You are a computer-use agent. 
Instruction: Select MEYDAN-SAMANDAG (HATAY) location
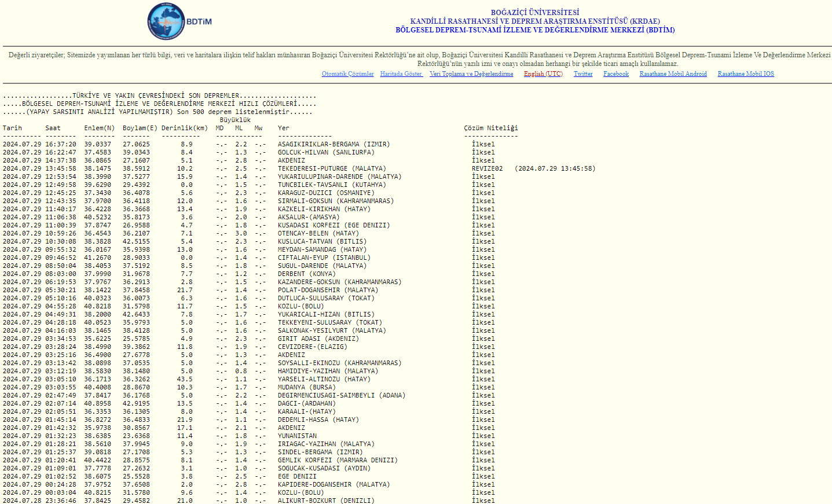[x=322, y=250]
